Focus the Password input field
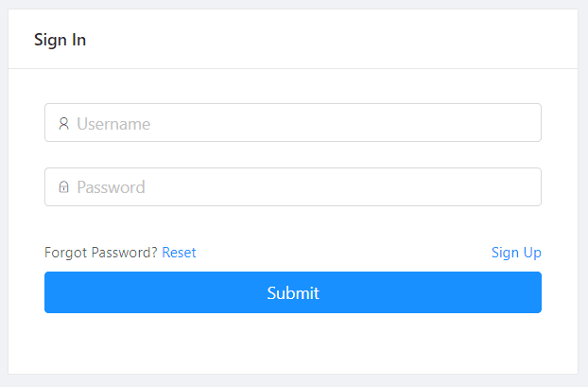The image size is (588, 387). tap(293, 187)
